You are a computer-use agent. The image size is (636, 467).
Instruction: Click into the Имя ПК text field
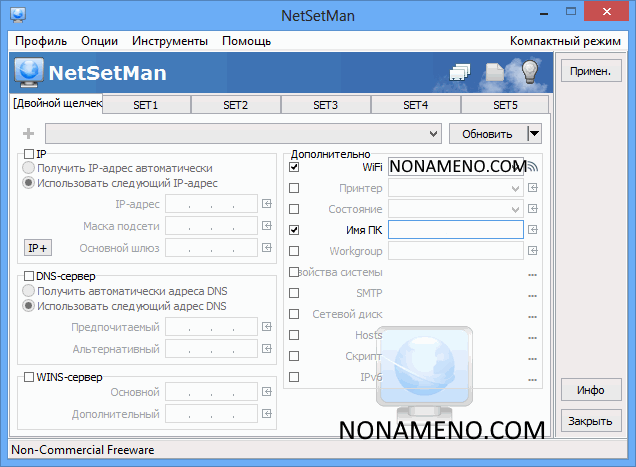456,230
